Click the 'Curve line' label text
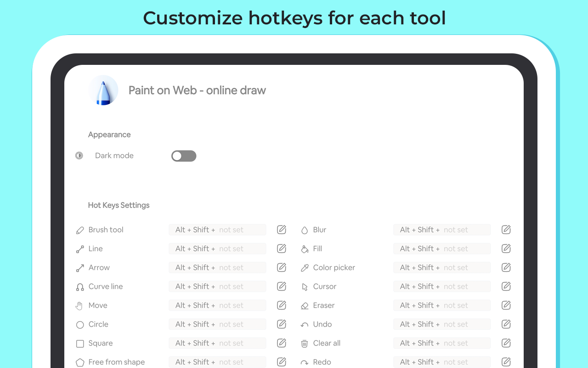The height and width of the screenshot is (368, 588). (x=106, y=286)
